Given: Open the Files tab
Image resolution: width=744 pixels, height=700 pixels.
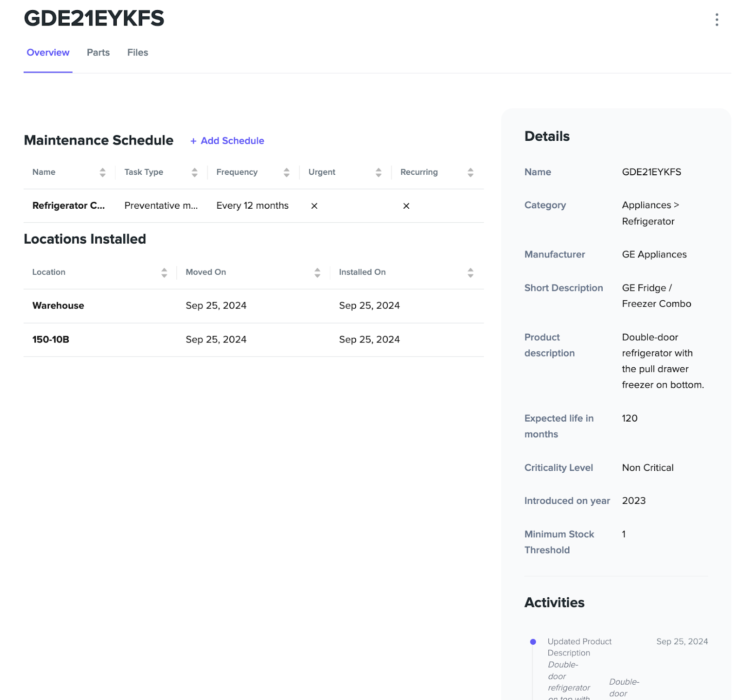Looking at the screenshot, I should (x=138, y=53).
